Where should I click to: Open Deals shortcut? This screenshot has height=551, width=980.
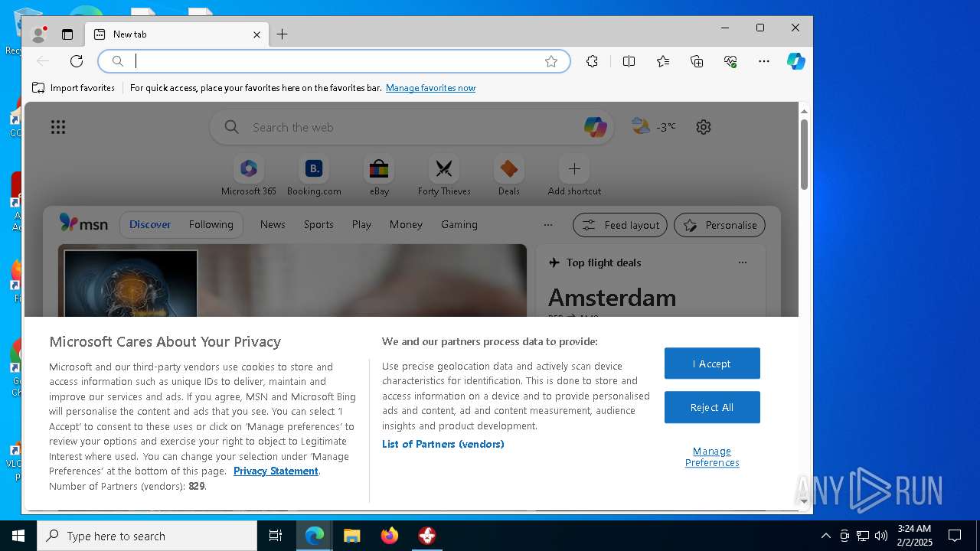(509, 176)
